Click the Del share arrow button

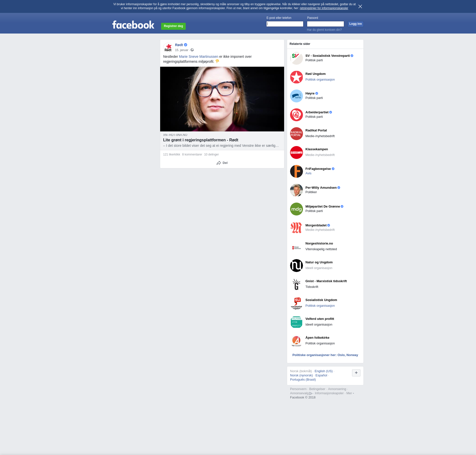[222, 163]
